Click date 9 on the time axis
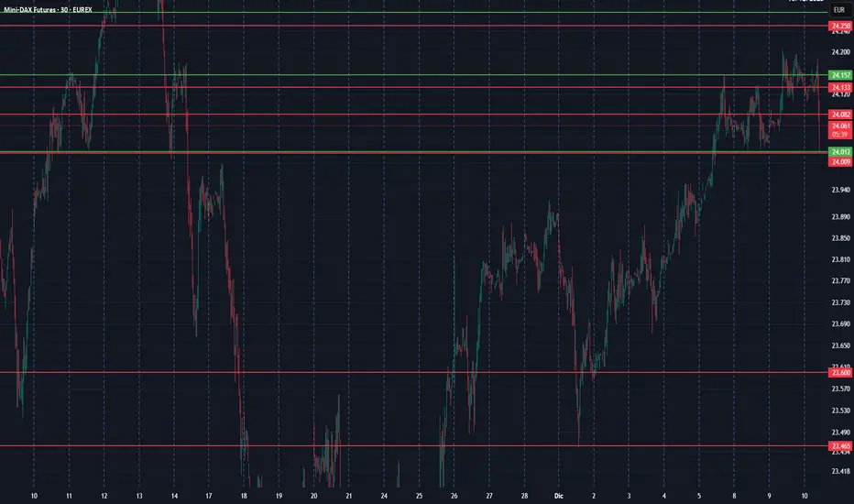 (x=770, y=495)
